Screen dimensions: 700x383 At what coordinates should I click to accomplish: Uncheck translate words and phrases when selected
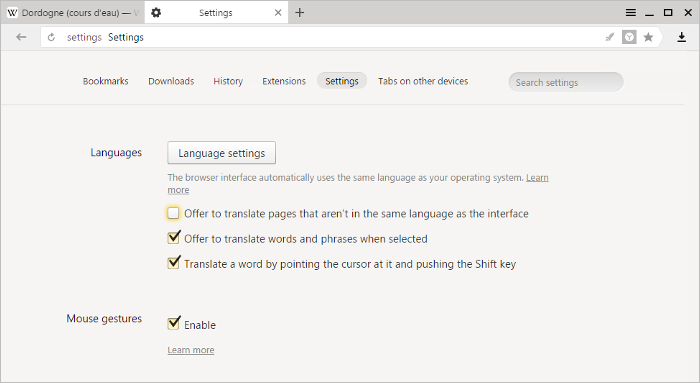pos(174,238)
